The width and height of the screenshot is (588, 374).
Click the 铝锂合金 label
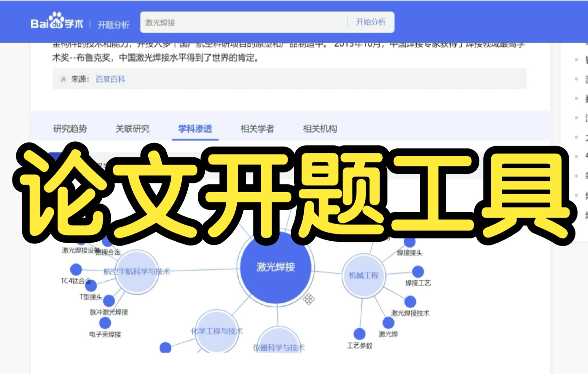coord(108,252)
